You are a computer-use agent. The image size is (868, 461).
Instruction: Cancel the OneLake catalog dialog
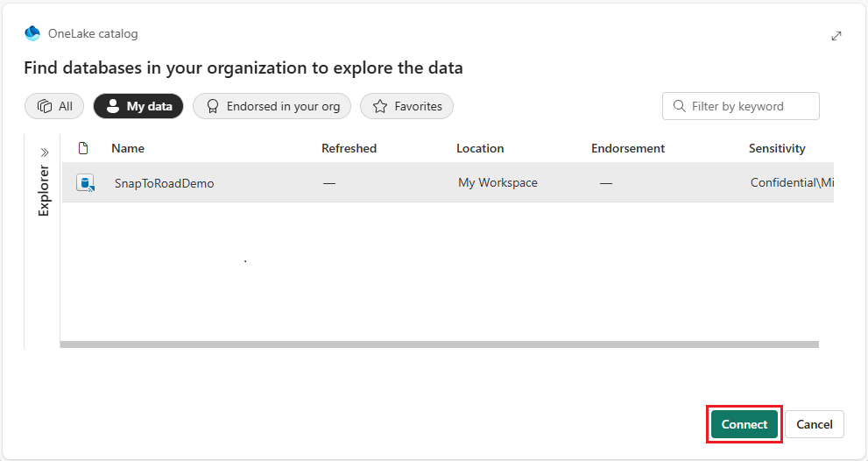(815, 424)
